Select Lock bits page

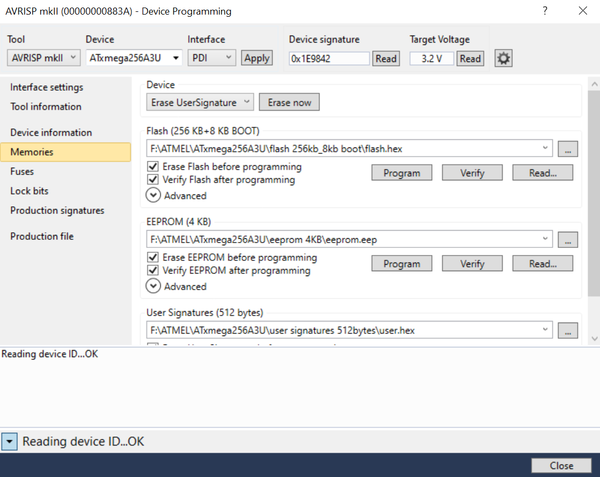click(29, 191)
